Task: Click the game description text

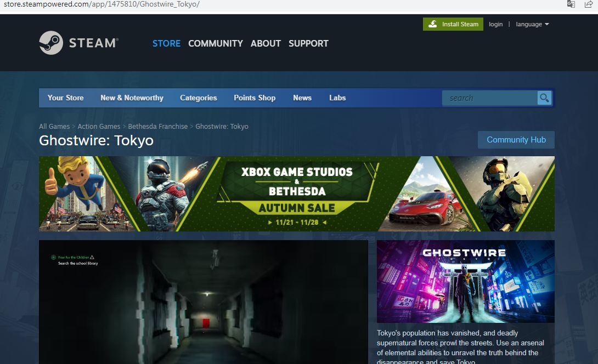Action: click(x=461, y=347)
